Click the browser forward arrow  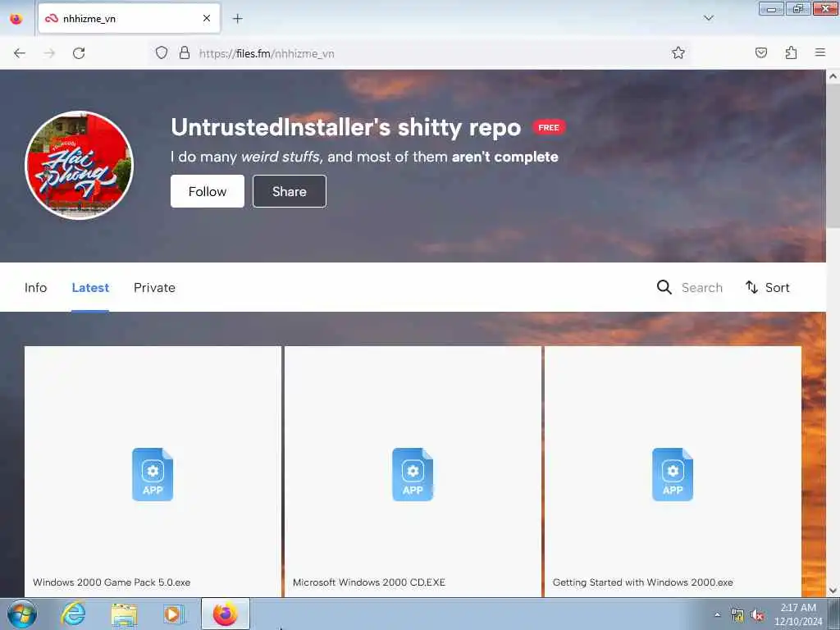[x=49, y=53]
